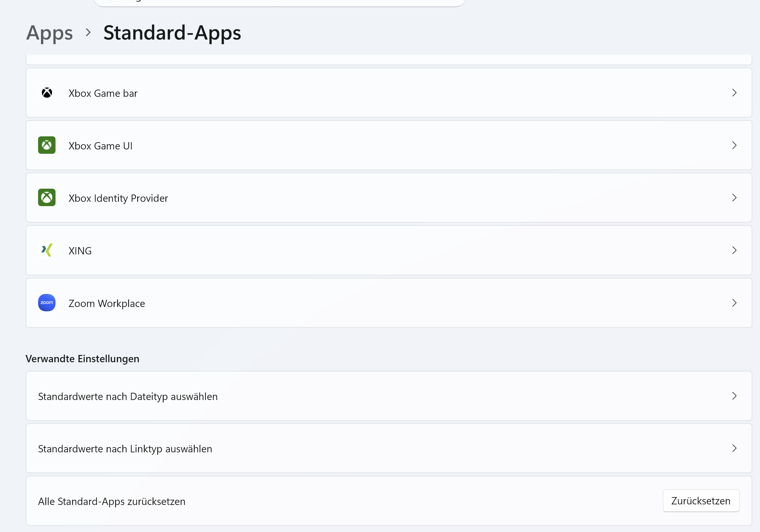Viewport: 760px width, 532px height.
Task: Click the XING logo icon
Action: coord(47,250)
